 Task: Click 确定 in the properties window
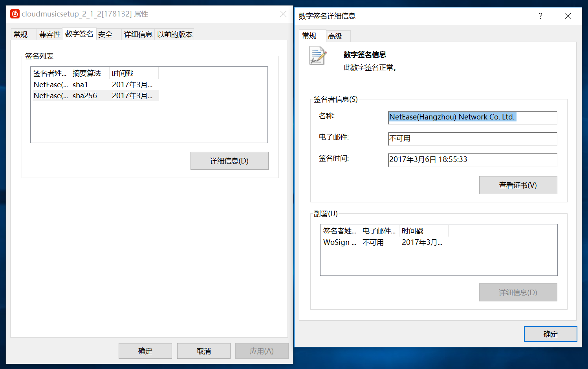[145, 351]
